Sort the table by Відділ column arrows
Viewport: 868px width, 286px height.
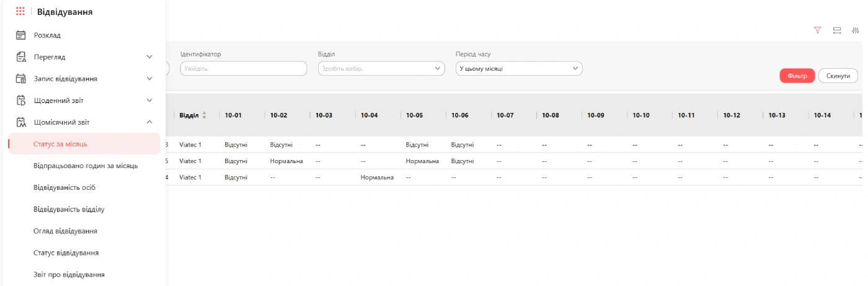205,115
